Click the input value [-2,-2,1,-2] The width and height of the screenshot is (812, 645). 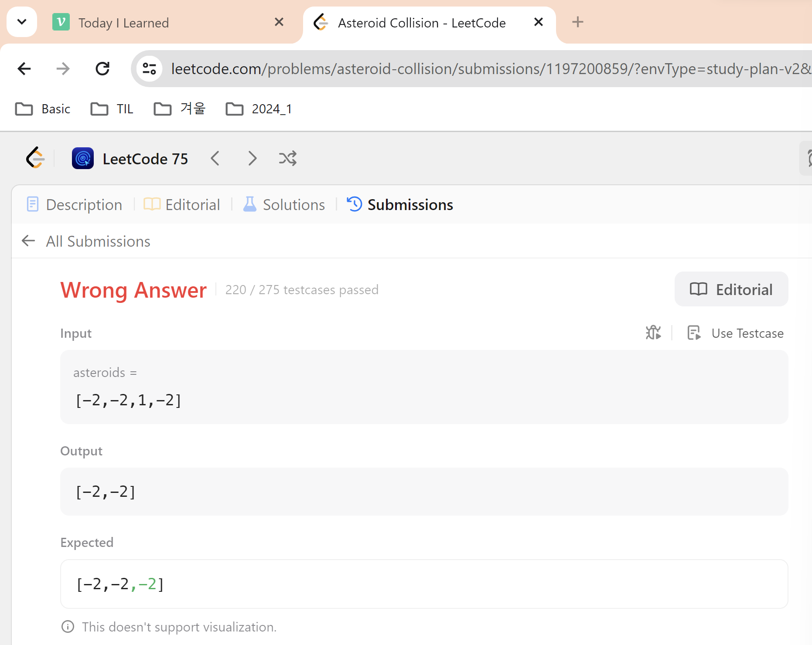click(x=128, y=400)
